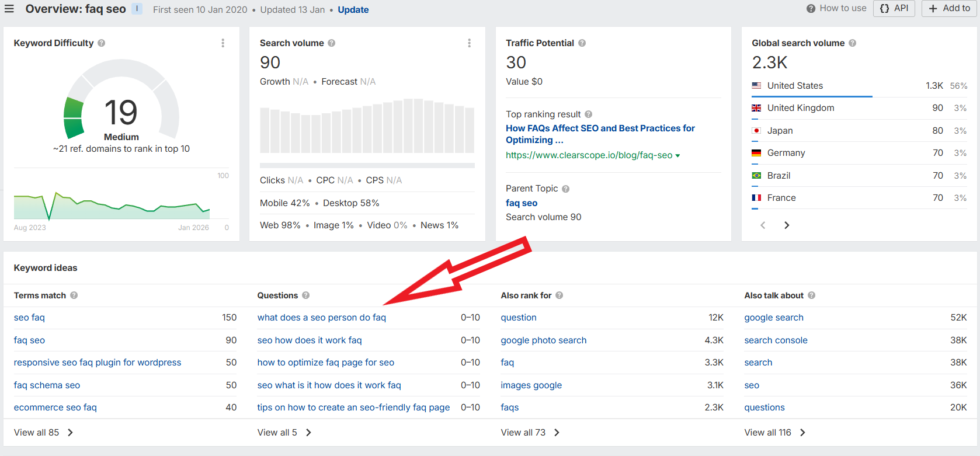Image resolution: width=980 pixels, height=456 pixels.
Task: Open google search keyword link
Action: [x=774, y=318]
